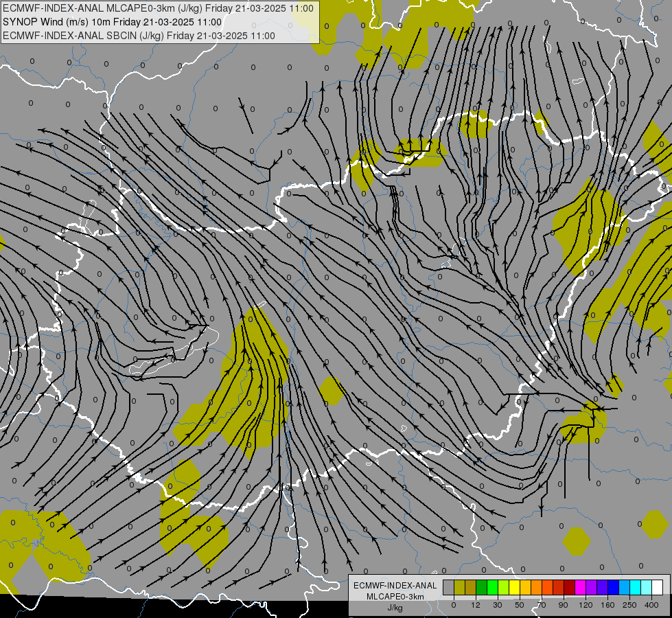Click the bright green swatch left of the 30 tick
The width and height of the screenshot is (672, 618).
(492, 587)
